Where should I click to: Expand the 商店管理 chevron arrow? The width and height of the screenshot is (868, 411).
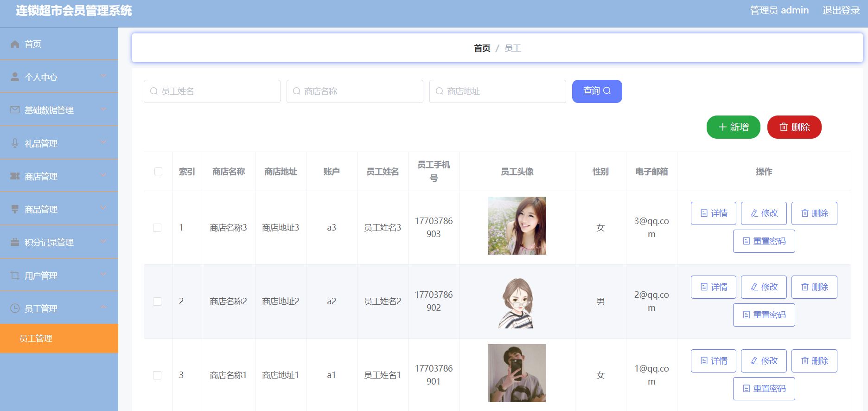pyautogui.click(x=103, y=175)
